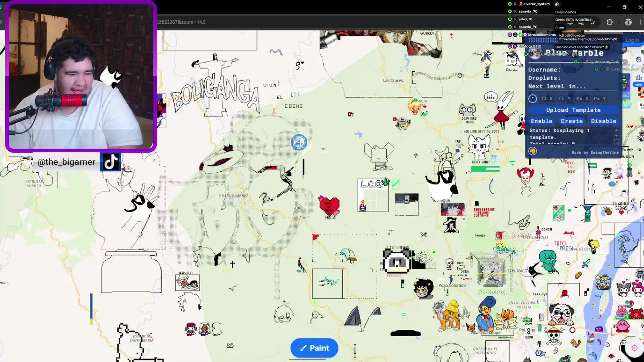This screenshot has height=362, width=644.
Task: Click the panda face pixel art
Action: tap(396, 261)
